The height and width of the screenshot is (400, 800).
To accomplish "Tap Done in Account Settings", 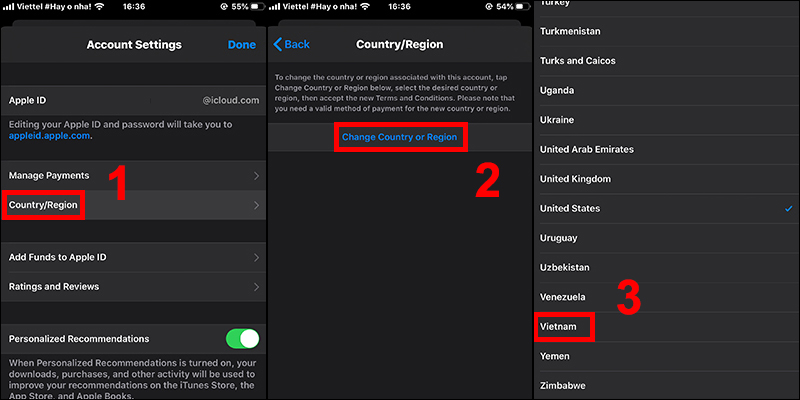I will tap(241, 44).
